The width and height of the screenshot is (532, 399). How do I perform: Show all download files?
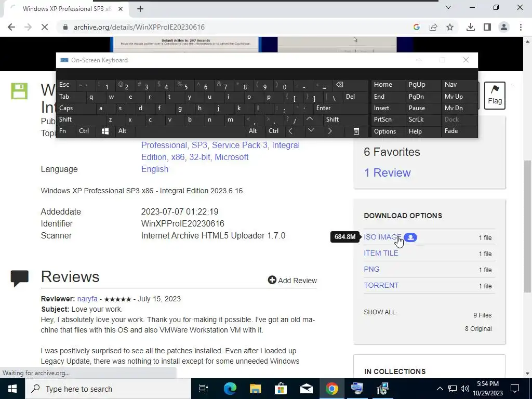click(380, 312)
